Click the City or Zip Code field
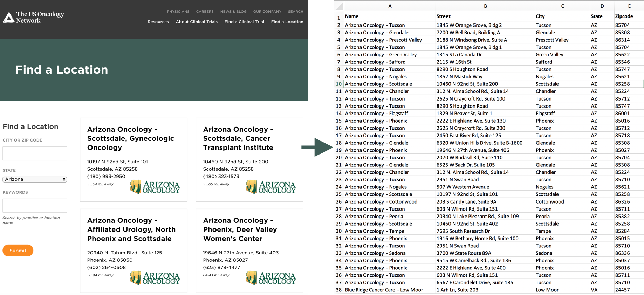This screenshot has width=644, height=295. (x=35, y=153)
